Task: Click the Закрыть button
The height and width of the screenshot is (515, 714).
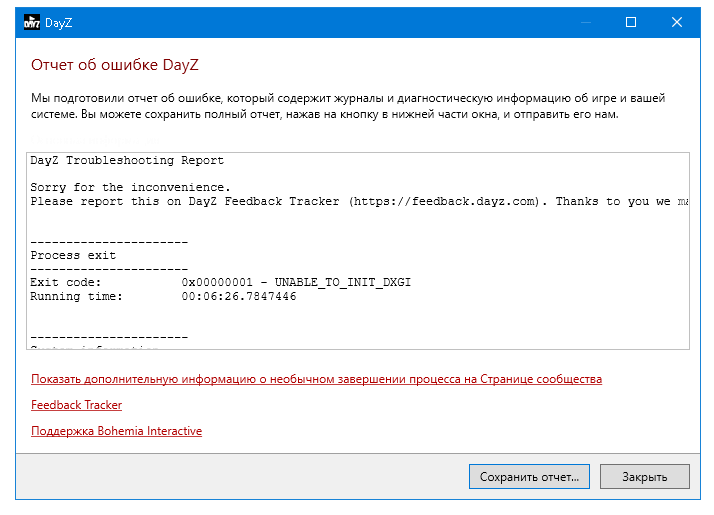Action: [644, 477]
